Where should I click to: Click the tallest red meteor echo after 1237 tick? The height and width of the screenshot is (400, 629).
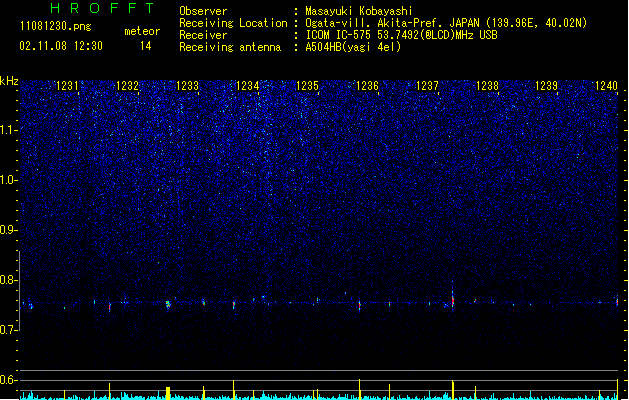pyautogui.click(x=453, y=300)
